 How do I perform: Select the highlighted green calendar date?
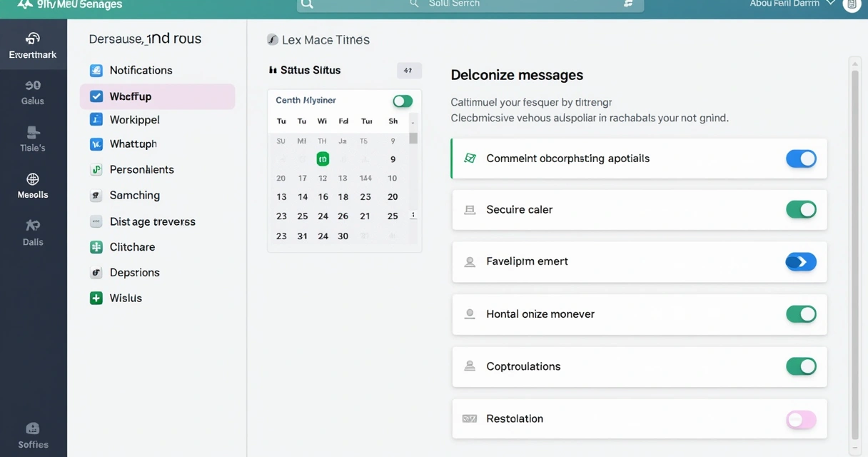[x=323, y=159]
